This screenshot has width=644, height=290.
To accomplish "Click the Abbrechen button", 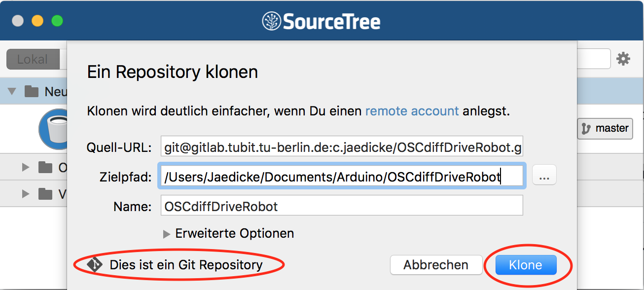I will 436,265.
